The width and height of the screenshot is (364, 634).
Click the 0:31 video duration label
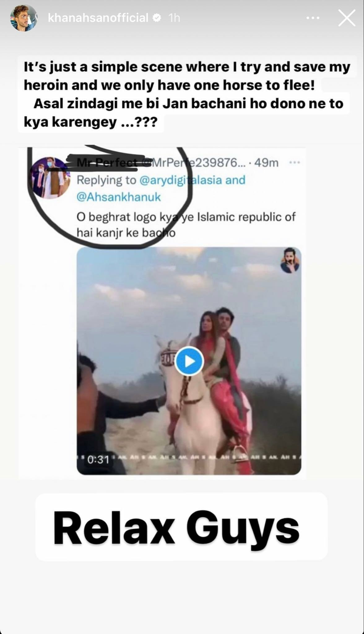pyautogui.click(x=98, y=460)
